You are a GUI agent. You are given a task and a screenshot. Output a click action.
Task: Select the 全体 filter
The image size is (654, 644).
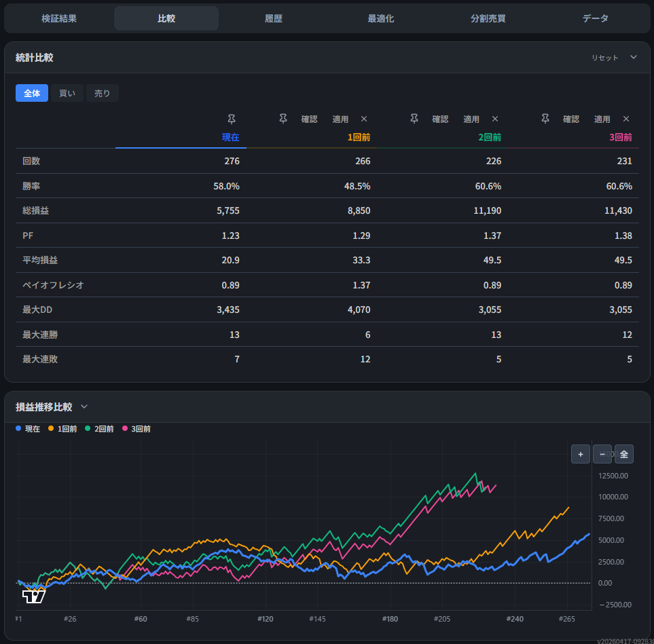click(x=32, y=93)
